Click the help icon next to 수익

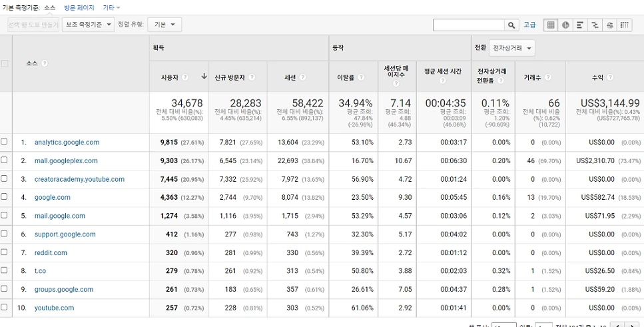[x=610, y=77]
